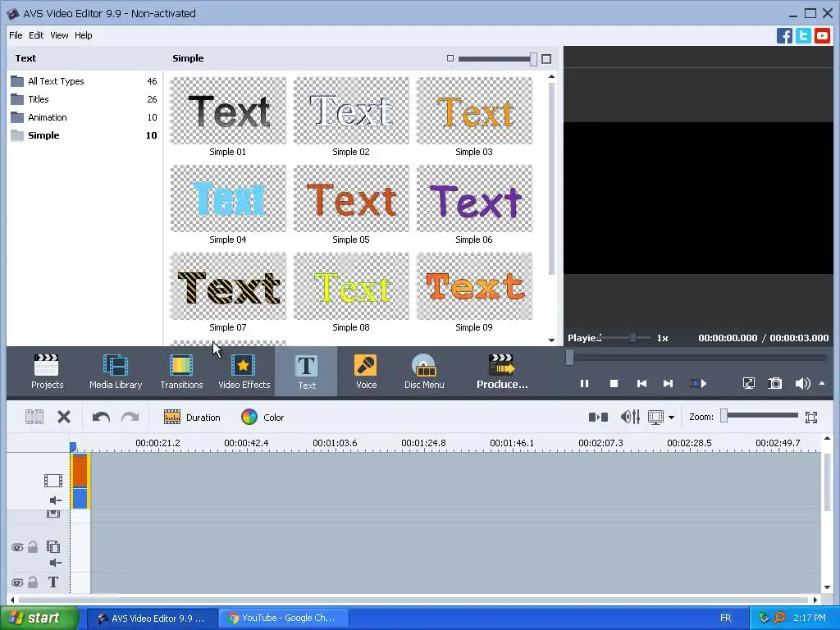Switch to storyboard view icon
This screenshot has width=840, height=630.
[598, 417]
